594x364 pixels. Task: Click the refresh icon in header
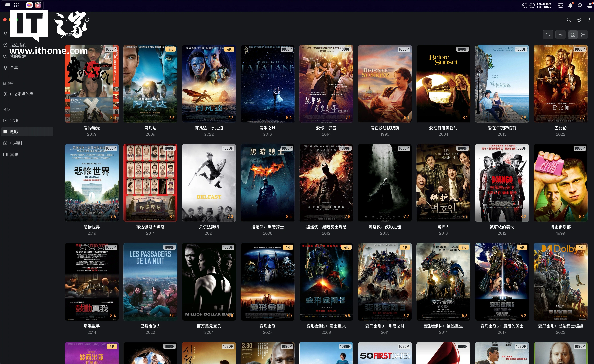click(87, 20)
